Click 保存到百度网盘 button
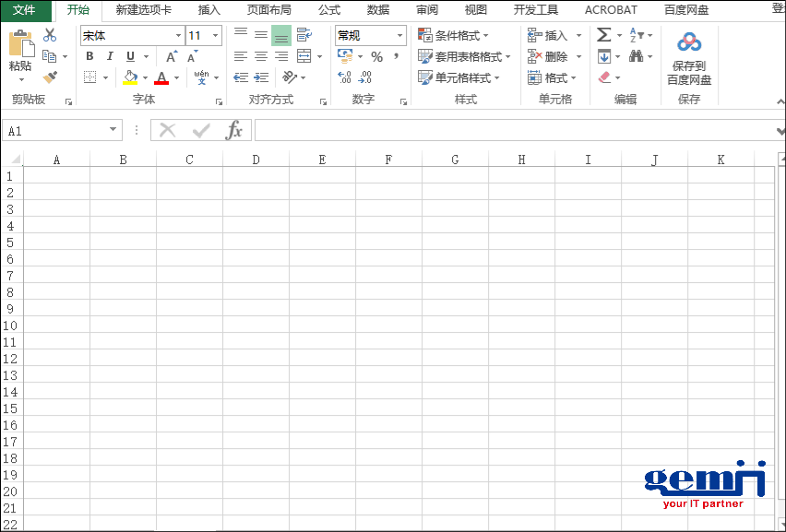 690,55
